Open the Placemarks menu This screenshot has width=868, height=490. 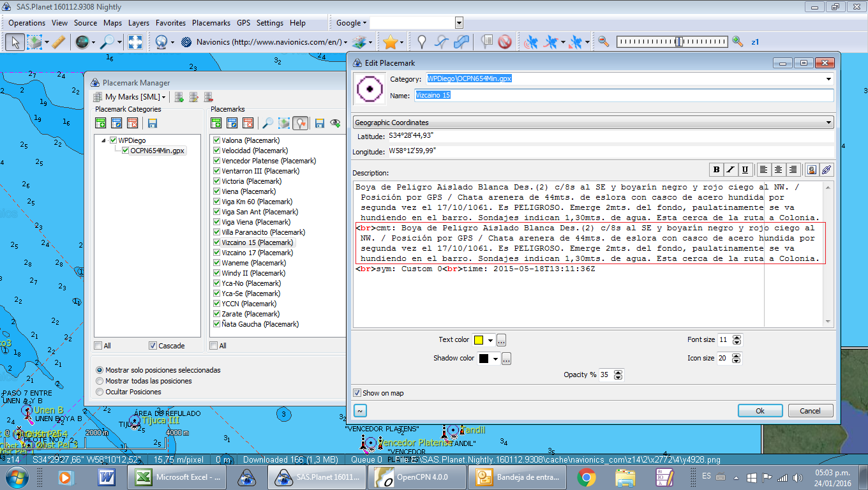[211, 23]
